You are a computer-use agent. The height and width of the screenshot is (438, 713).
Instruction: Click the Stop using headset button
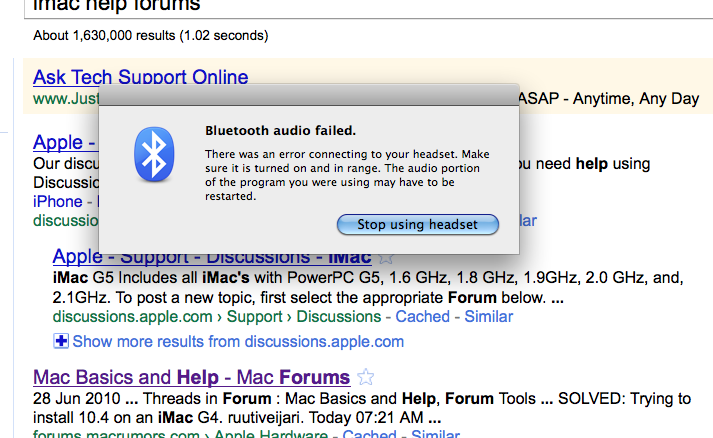click(x=417, y=224)
